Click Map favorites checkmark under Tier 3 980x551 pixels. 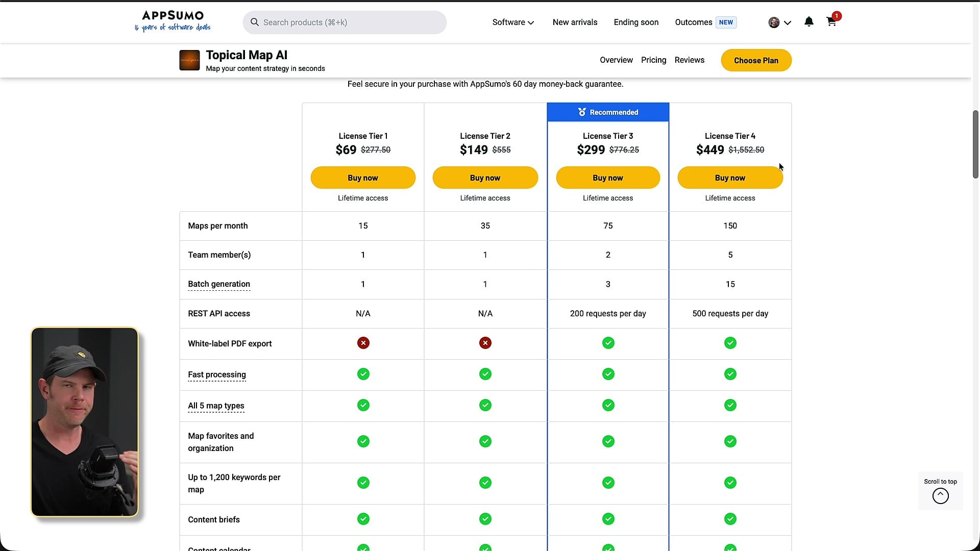pos(608,441)
